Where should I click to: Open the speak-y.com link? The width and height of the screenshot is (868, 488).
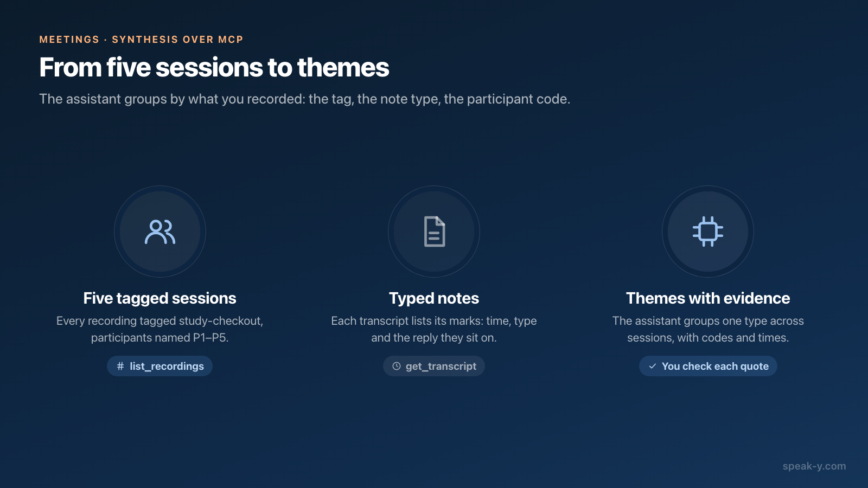814,466
